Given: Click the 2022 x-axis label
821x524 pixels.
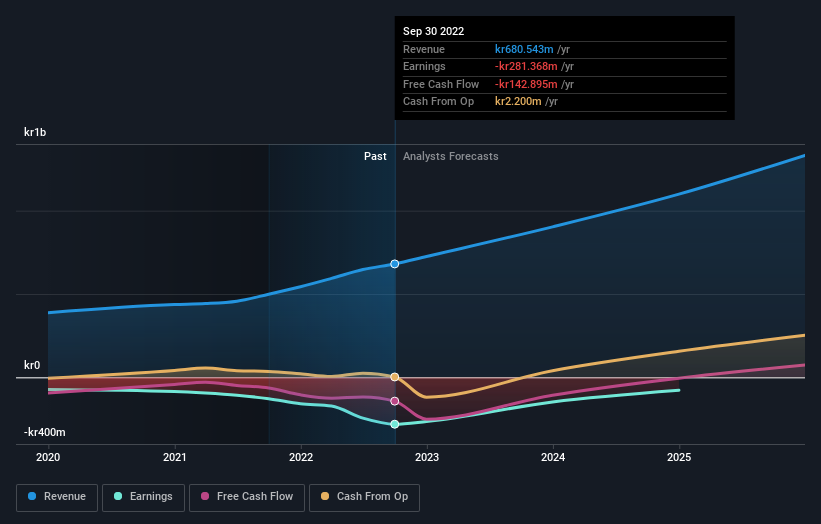Looking at the screenshot, I should tap(301, 458).
